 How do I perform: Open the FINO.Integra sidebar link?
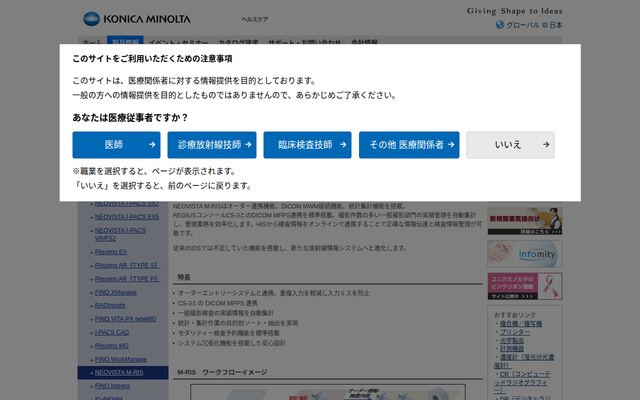pos(112,386)
